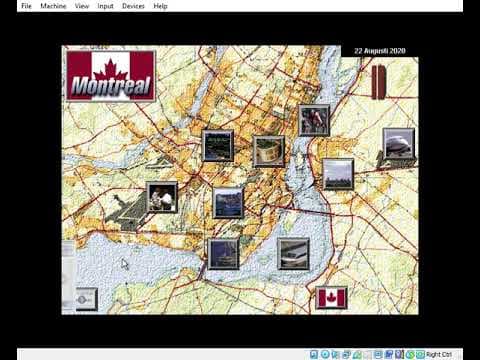The image size is (480, 360).
Task: Click the processor status icon
Action: click(399, 354)
